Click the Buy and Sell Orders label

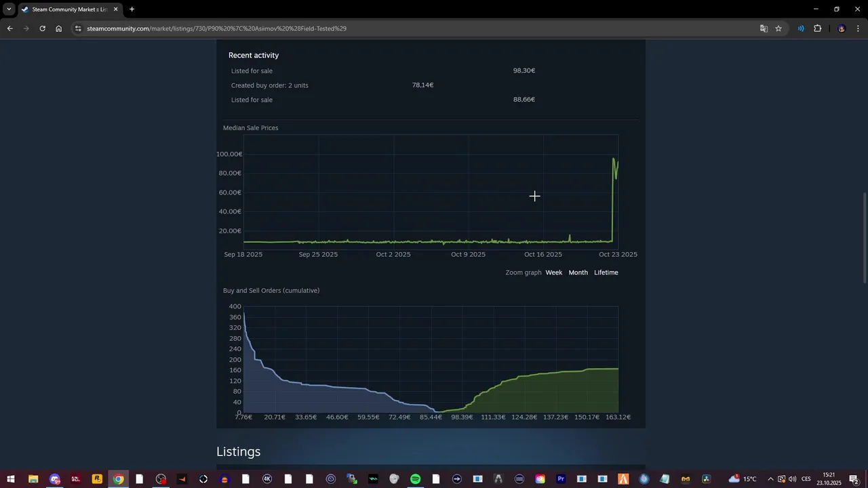point(271,291)
